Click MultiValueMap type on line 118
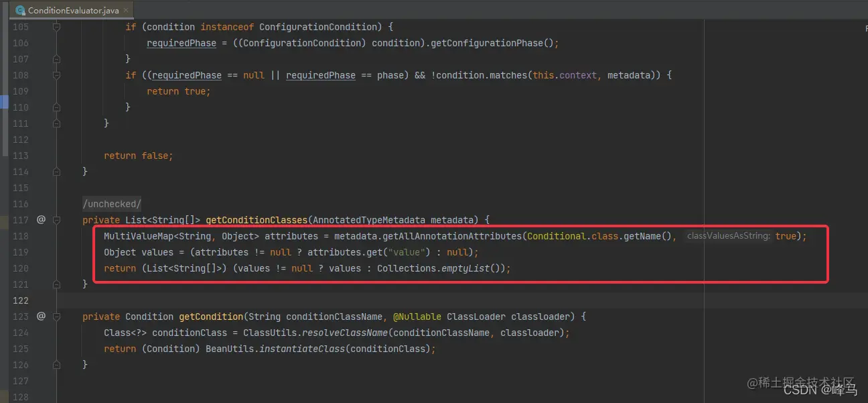Screen dimensions: 868x403 click(x=139, y=236)
